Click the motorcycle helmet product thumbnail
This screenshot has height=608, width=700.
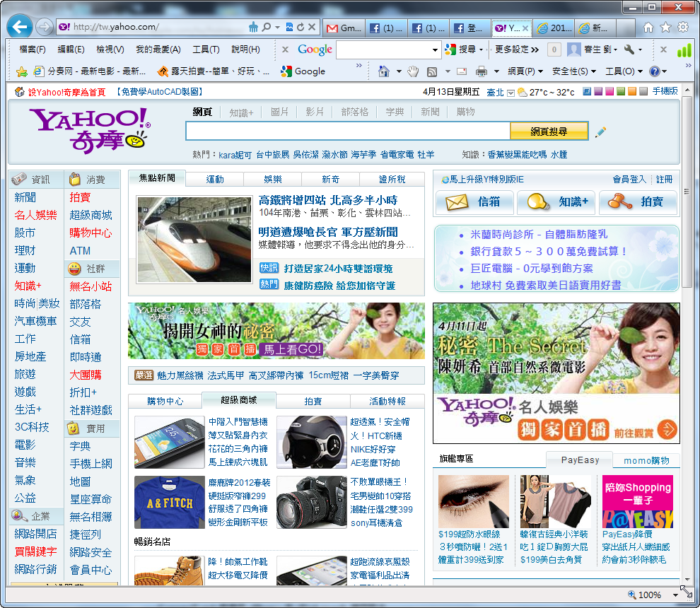point(312,442)
